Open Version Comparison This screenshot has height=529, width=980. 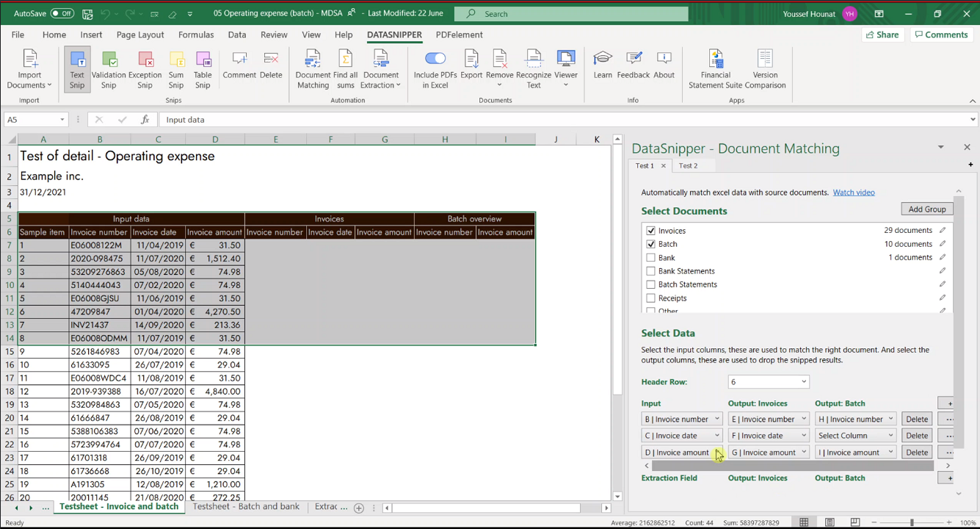[x=764, y=70]
